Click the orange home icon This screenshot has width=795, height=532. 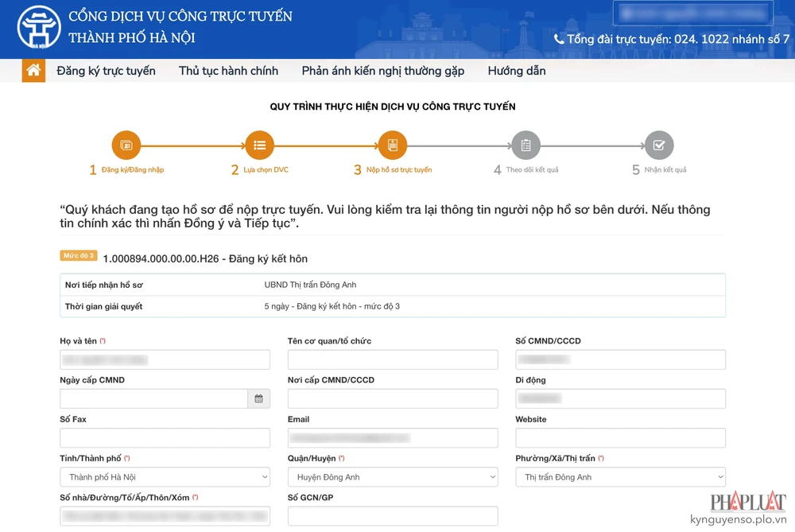pyautogui.click(x=33, y=71)
